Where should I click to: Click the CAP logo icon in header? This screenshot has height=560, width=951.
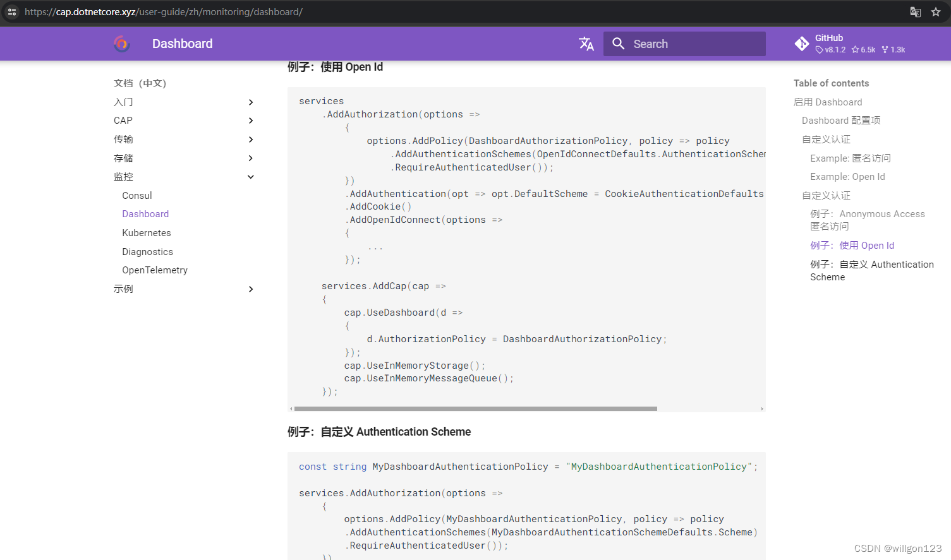coord(121,44)
